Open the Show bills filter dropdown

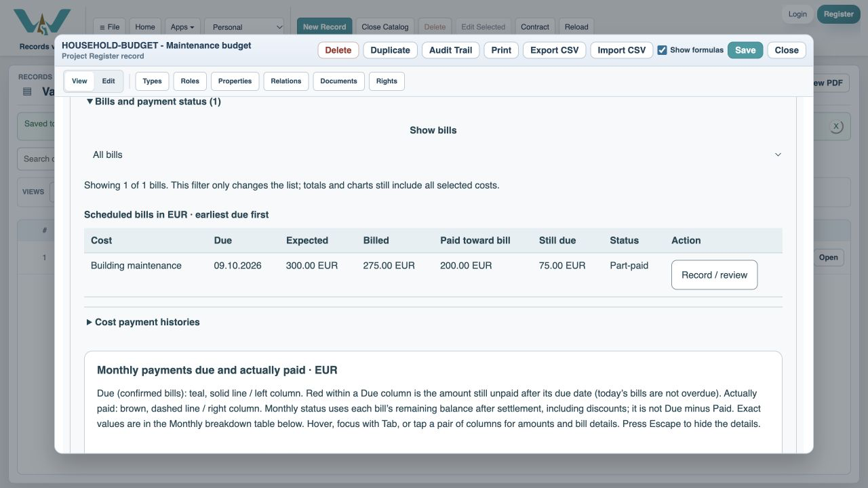pyautogui.click(x=433, y=155)
